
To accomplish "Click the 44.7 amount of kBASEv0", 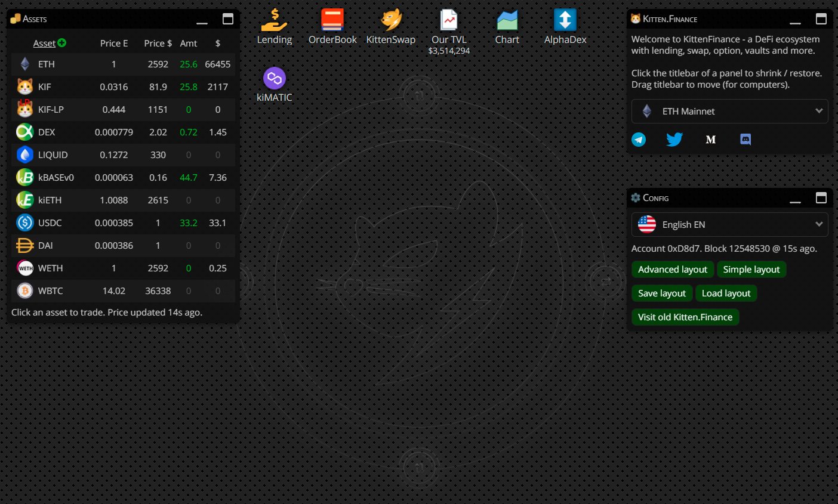I will 189,177.
